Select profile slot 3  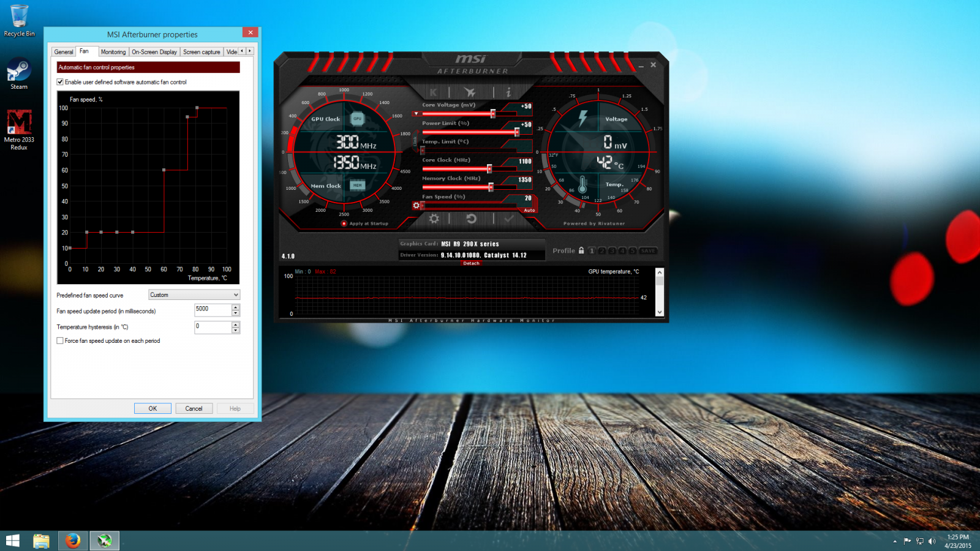612,251
